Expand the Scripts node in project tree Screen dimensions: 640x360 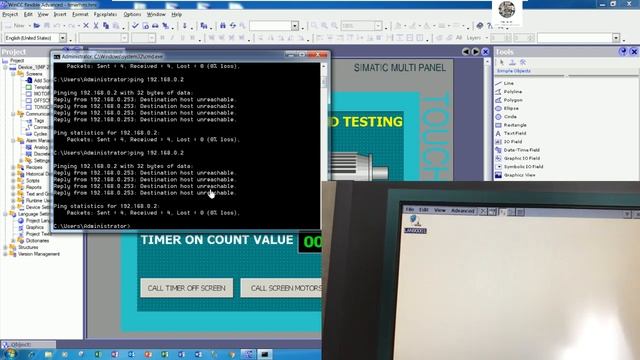[13, 180]
